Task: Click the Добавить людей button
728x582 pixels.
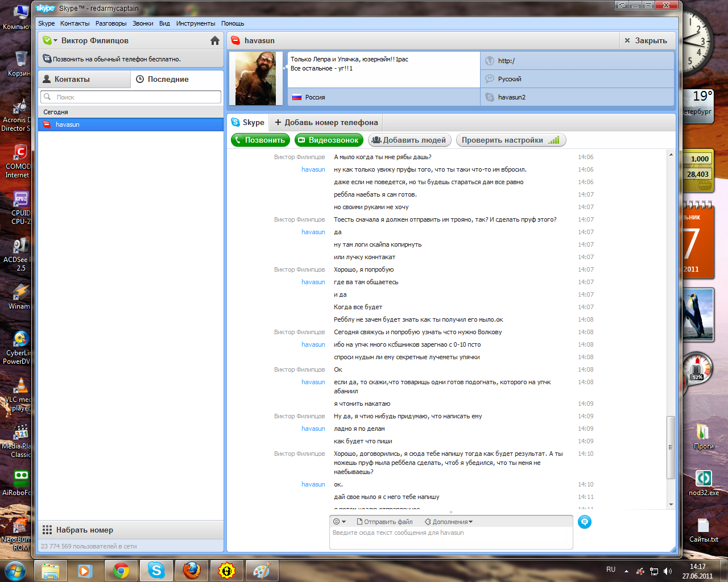Action: tap(409, 140)
